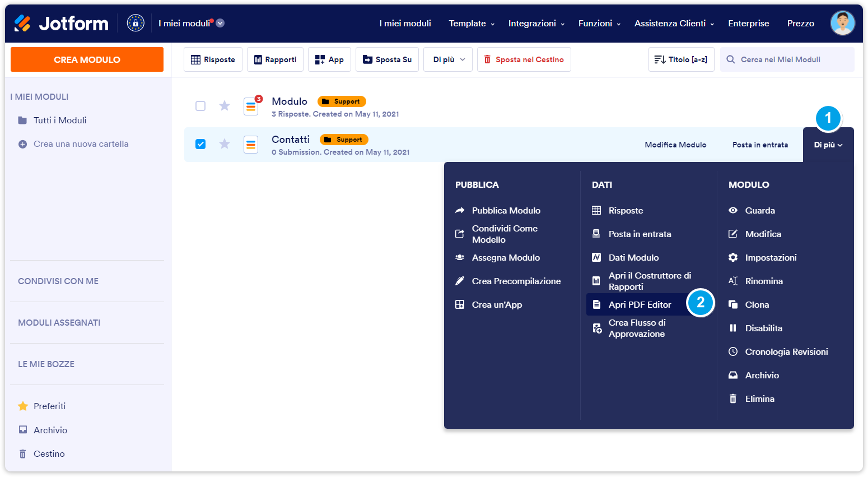Open the toolbar Di più dropdown
The height and width of the screenshot is (477, 868).
[448, 59]
